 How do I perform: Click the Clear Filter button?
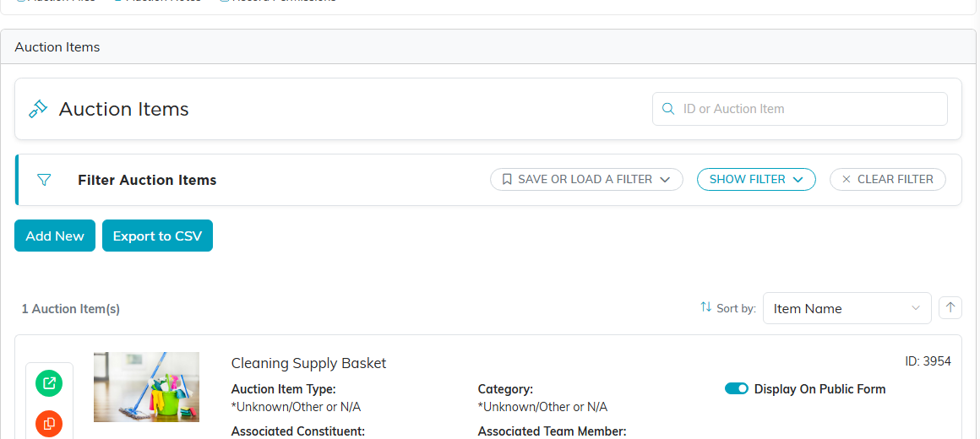(x=888, y=179)
